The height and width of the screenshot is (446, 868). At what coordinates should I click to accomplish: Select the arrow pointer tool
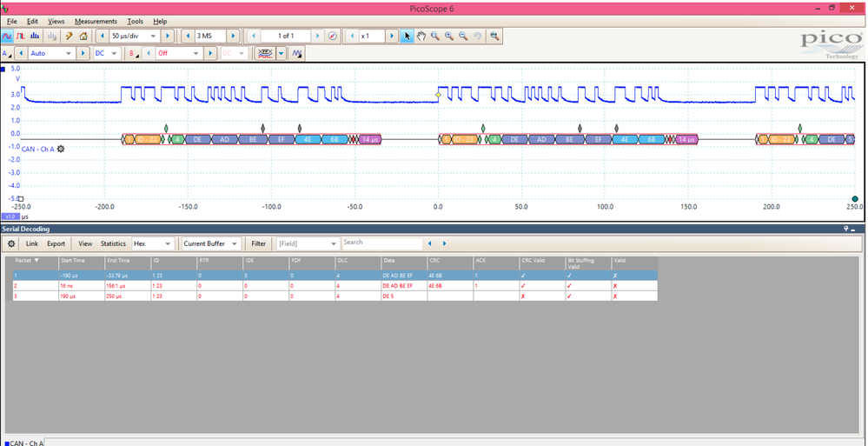(407, 36)
